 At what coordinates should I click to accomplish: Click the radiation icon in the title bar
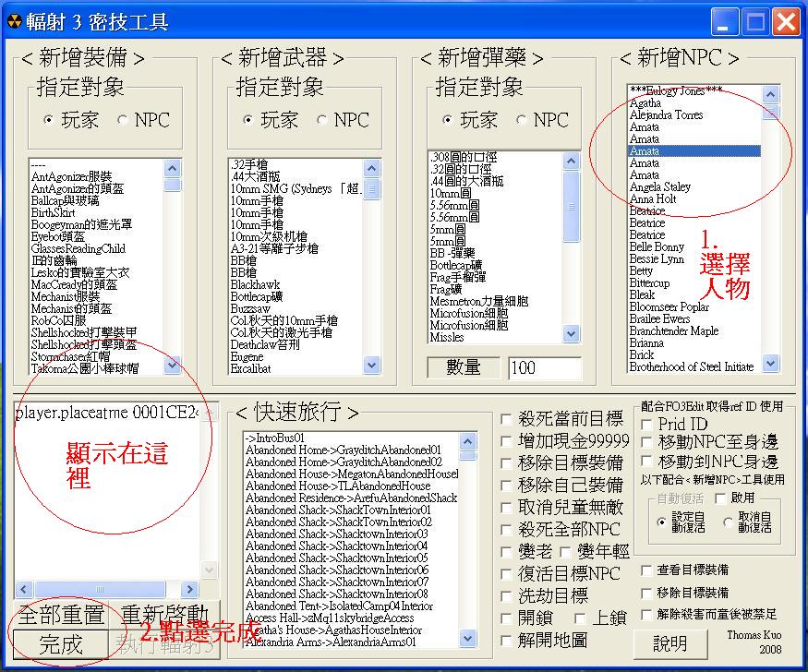tap(13, 22)
